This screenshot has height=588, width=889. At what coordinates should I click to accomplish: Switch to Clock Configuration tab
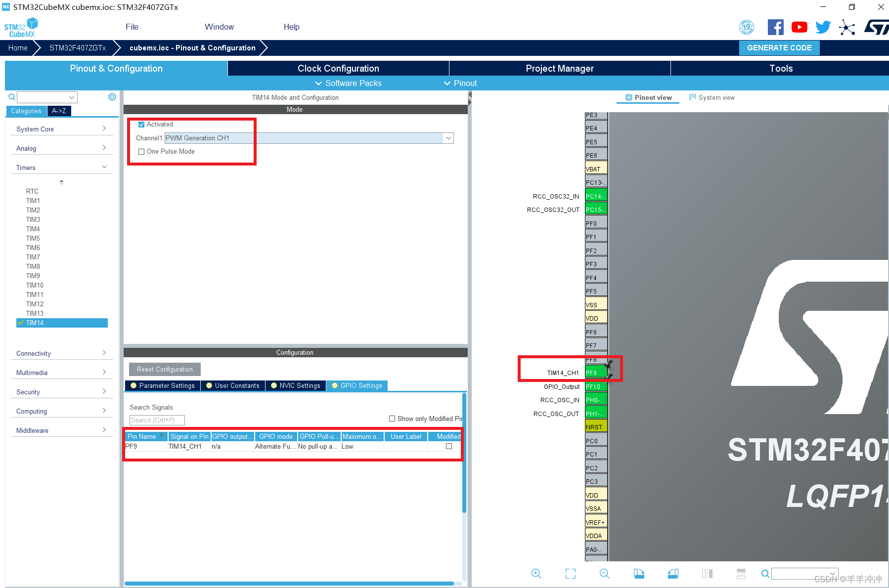pos(338,68)
